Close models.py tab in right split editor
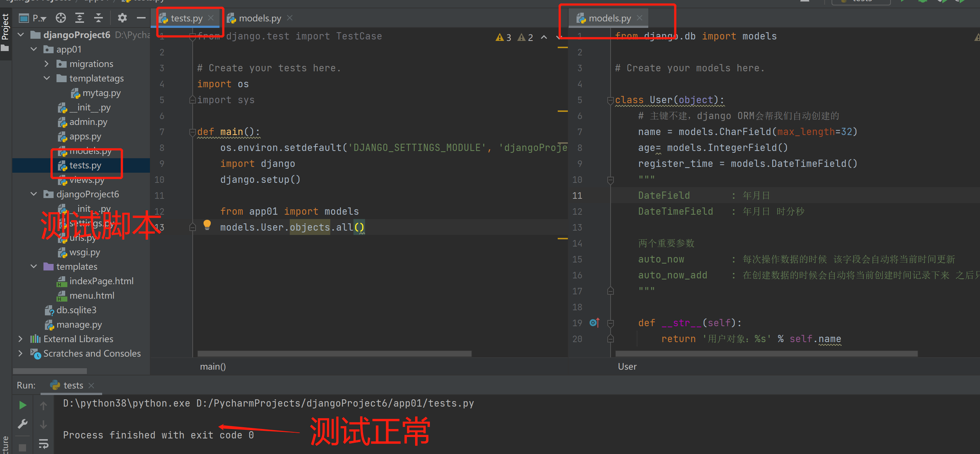 tap(640, 18)
